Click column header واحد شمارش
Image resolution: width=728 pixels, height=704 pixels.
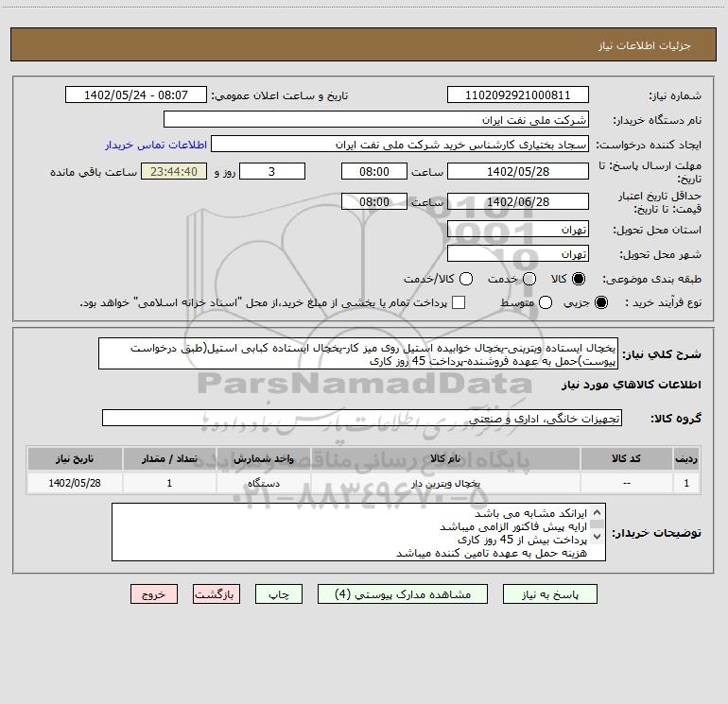tap(263, 459)
